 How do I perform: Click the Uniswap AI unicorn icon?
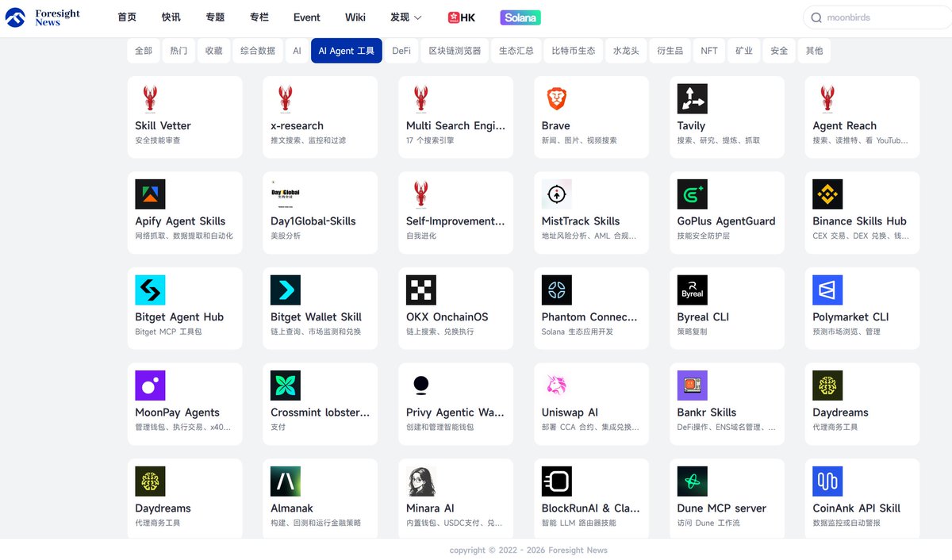click(x=557, y=385)
